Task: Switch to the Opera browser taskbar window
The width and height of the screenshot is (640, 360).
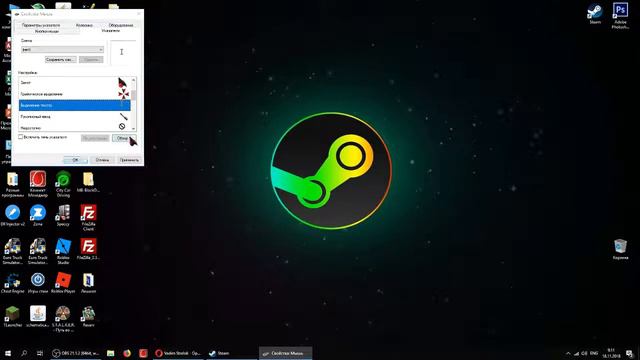Action: click(x=178, y=353)
